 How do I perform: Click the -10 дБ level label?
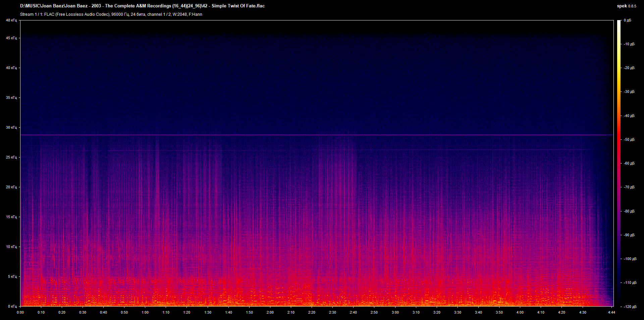(x=629, y=44)
